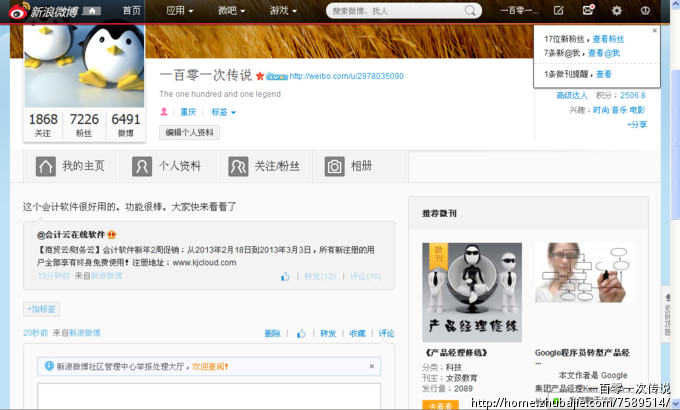Open 1868 关注 count
680x410 pixels.
click(43, 125)
